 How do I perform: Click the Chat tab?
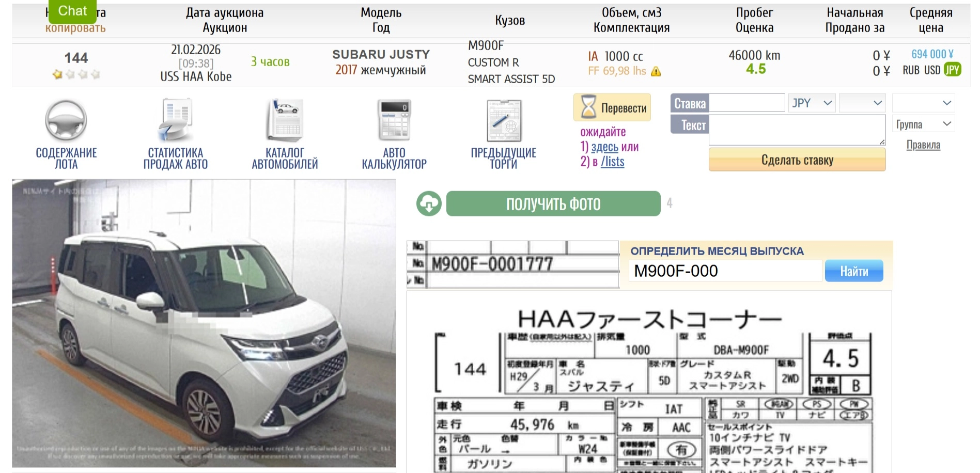(x=72, y=11)
